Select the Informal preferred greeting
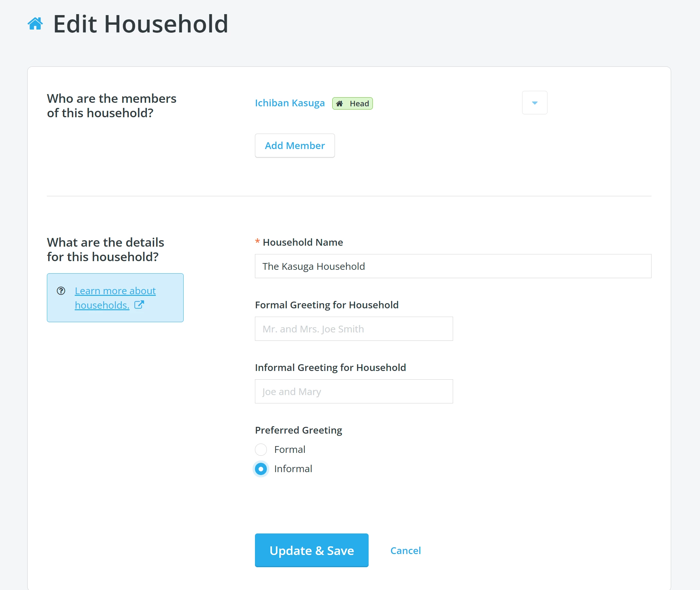 pos(260,469)
